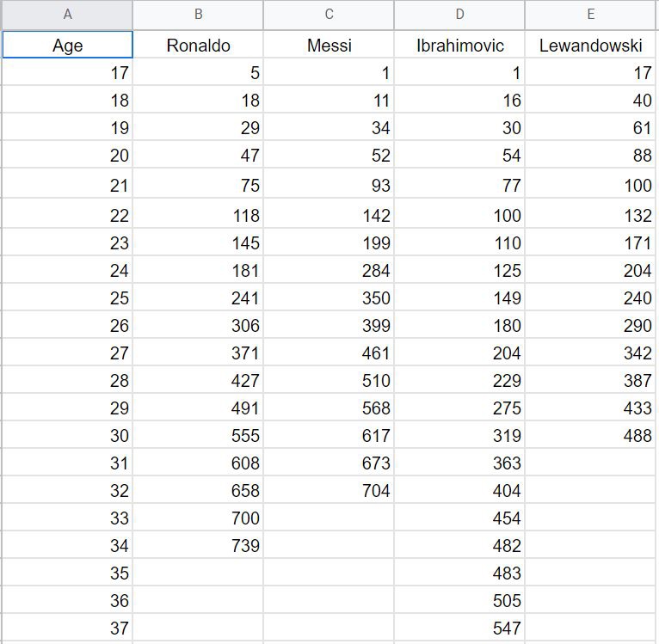Screen dimensions: 659x644
Task: Select column B header
Action: [199, 15]
